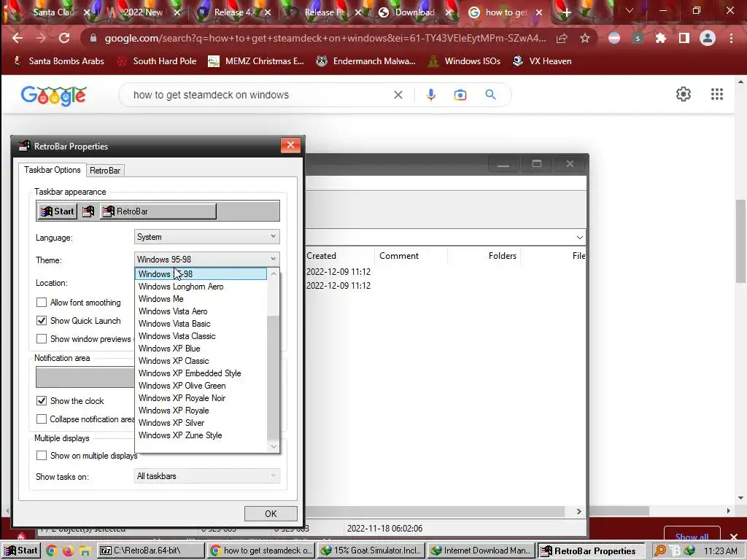Viewport: 747px width, 560px height.
Task: Switch to 15% Goat Simulator taskbar item
Action: pos(371,551)
